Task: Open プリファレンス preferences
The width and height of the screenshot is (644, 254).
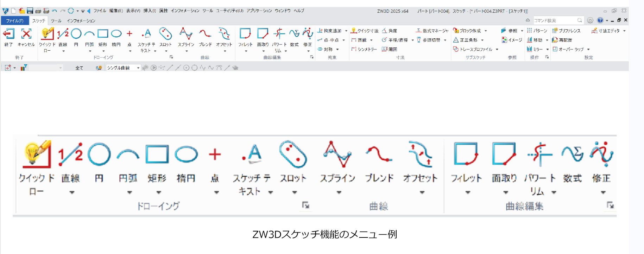Action: [x=566, y=31]
